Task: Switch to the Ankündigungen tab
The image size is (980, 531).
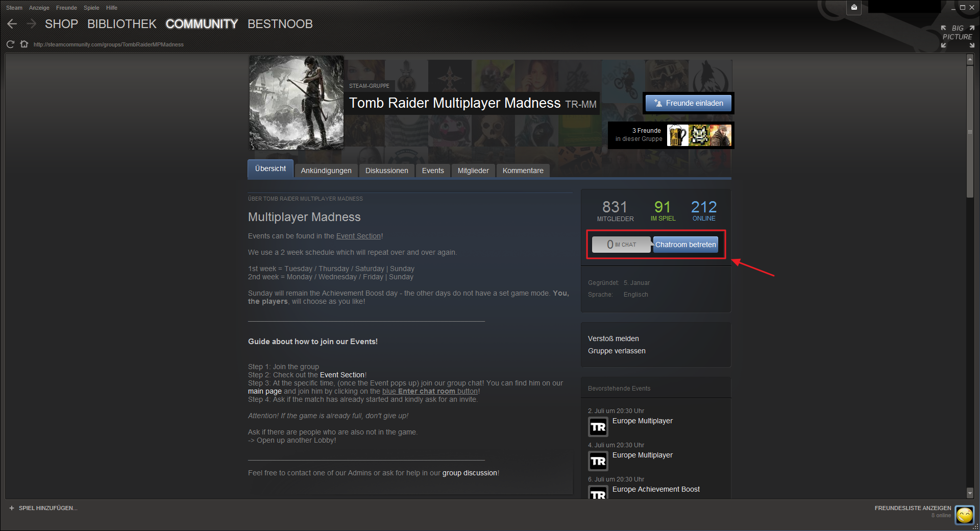Action: (326, 171)
